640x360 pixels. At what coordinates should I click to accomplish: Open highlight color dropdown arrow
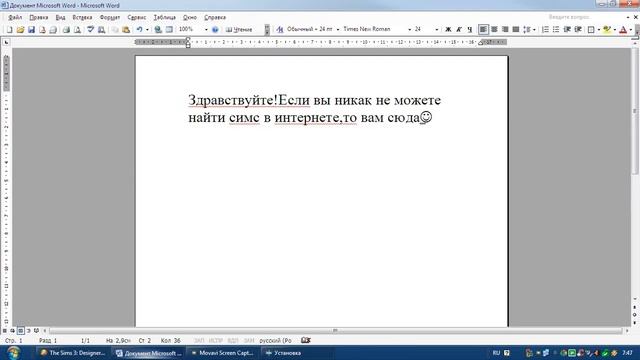(615, 29)
